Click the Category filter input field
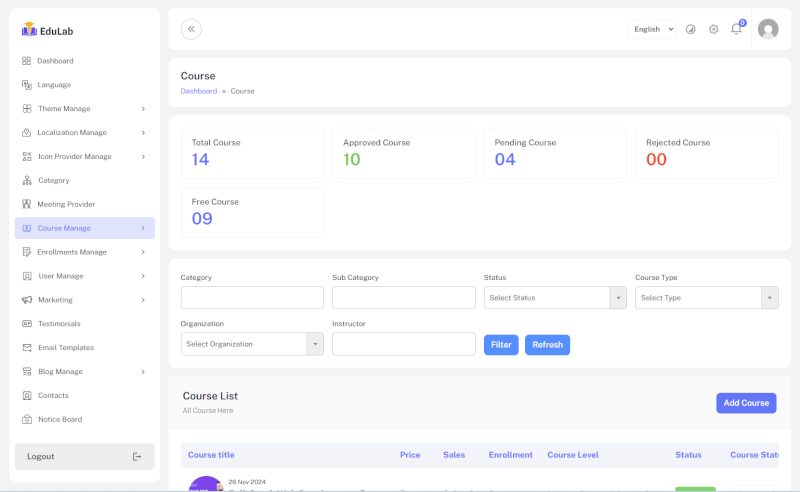This screenshot has height=492, width=800. [252, 298]
